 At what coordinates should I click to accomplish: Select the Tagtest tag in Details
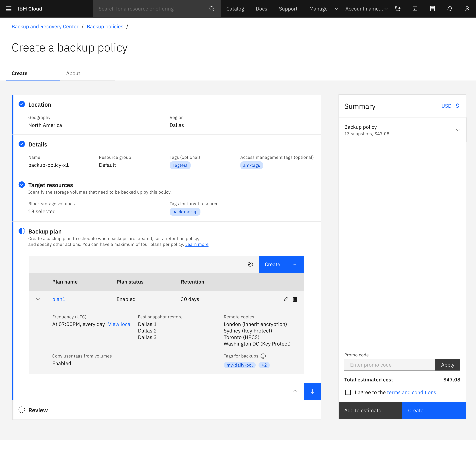pos(180,165)
